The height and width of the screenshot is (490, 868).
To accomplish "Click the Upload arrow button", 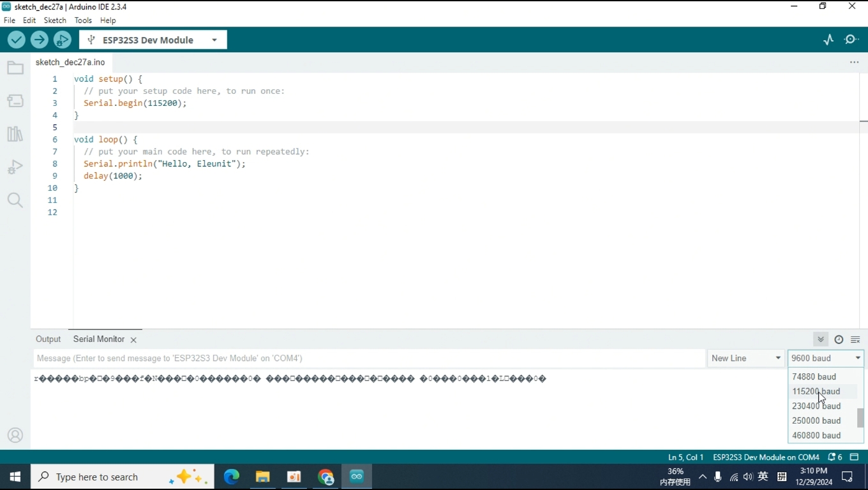I will pyautogui.click(x=40, y=40).
